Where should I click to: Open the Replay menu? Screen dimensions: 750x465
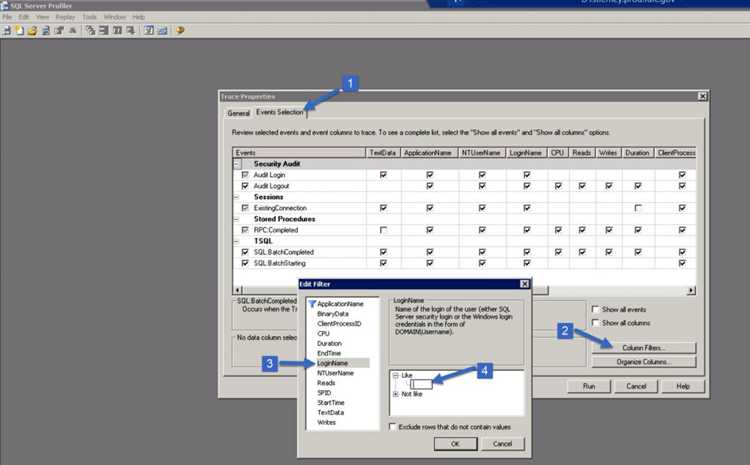coord(65,17)
